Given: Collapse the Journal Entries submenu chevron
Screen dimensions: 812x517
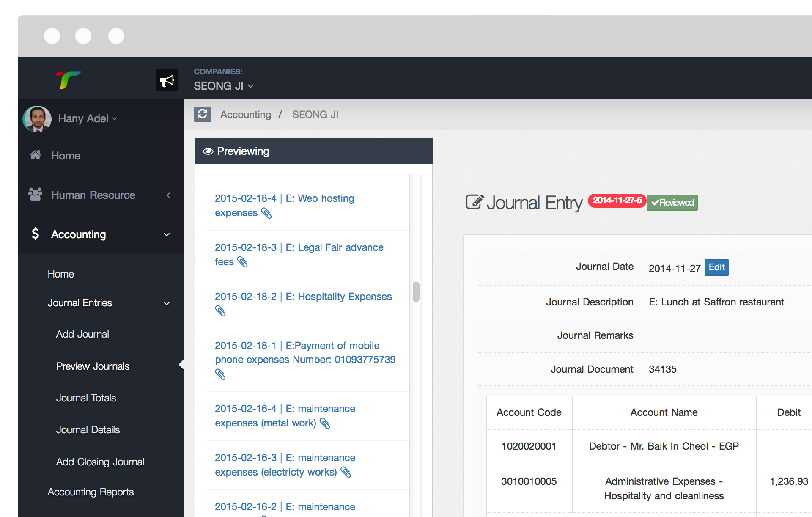Looking at the screenshot, I should tap(167, 303).
